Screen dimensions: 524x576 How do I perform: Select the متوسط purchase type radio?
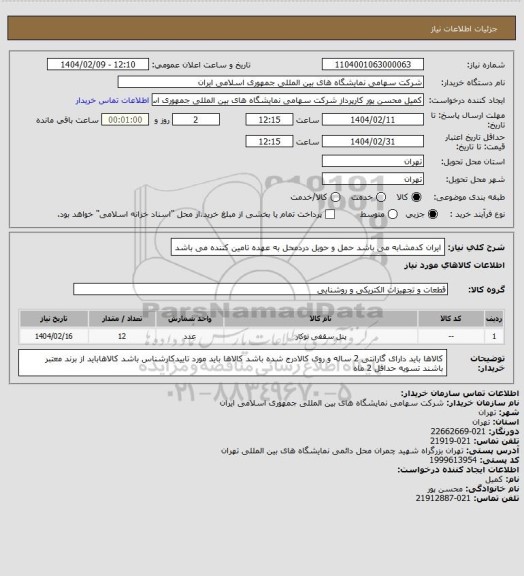pos(393,214)
